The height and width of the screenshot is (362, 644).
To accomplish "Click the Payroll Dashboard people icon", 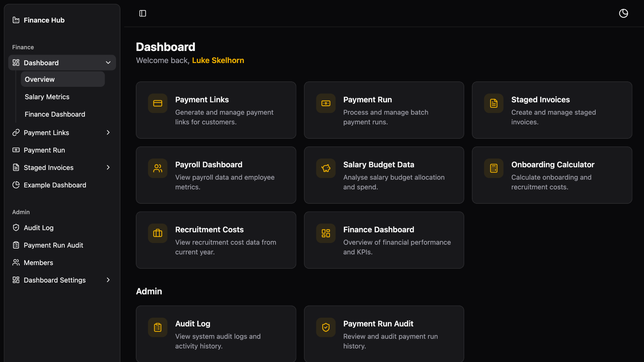I will (157, 168).
